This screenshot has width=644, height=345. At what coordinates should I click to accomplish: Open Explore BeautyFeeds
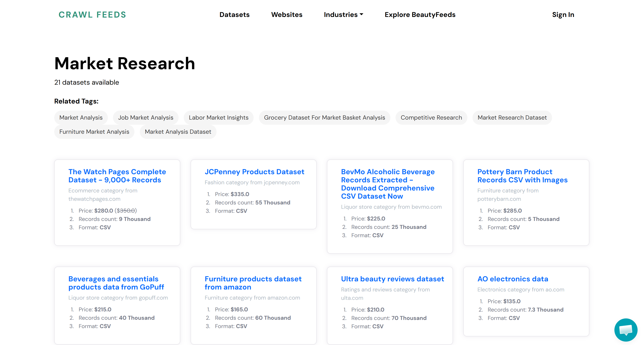coord(420,15)
